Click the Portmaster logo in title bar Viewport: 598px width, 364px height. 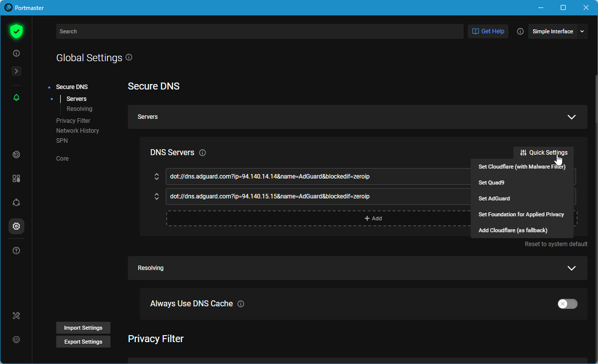point(8,7)
